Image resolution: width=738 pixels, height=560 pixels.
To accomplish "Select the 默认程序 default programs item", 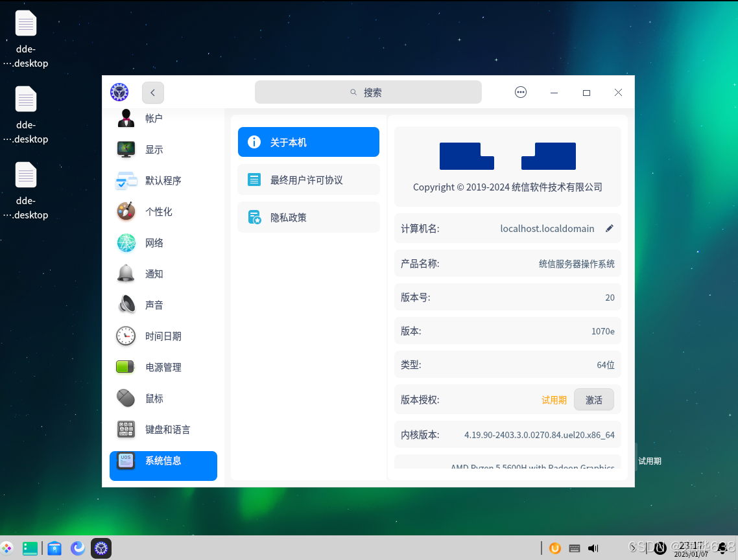I will pyautogui.click(x=163, y=181).
